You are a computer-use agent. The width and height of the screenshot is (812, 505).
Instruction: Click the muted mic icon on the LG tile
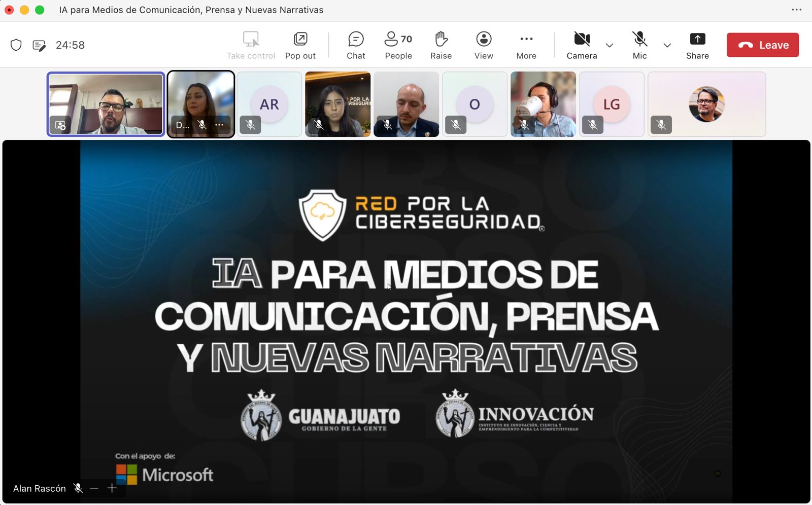(593, 125)
